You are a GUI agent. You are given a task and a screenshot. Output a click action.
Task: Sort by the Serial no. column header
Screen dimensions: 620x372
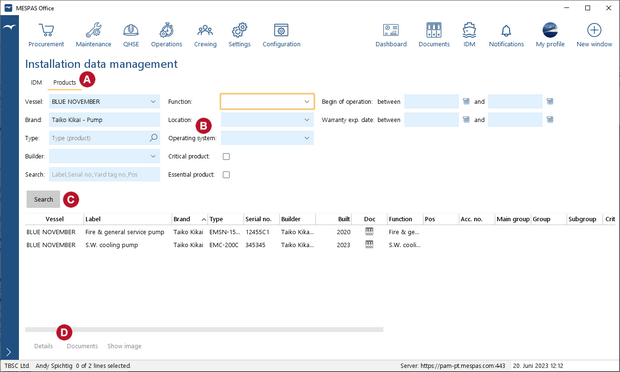pyautogui.click(x=261, y=219)
